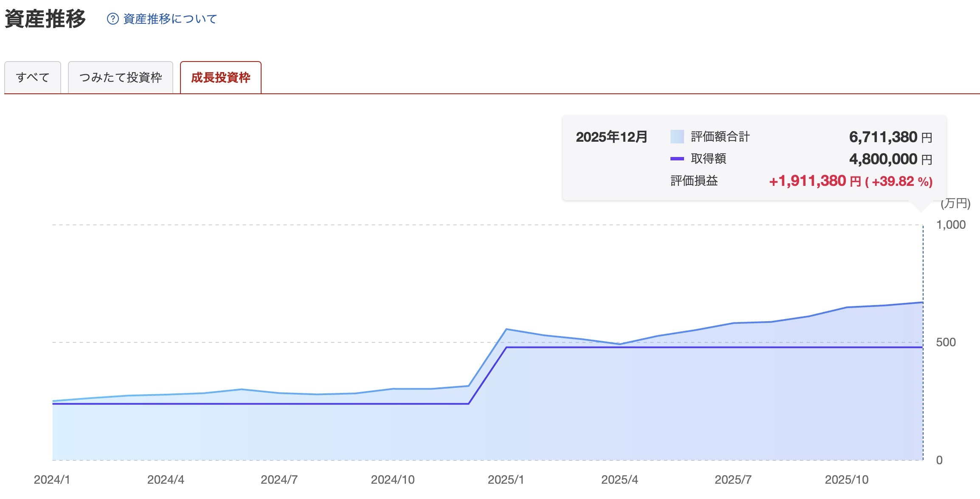This screenshot has height=499, width=980.
Task: Click the 2025/10 x-axis label
Action: pyautogui.click(x=846, y=479)
